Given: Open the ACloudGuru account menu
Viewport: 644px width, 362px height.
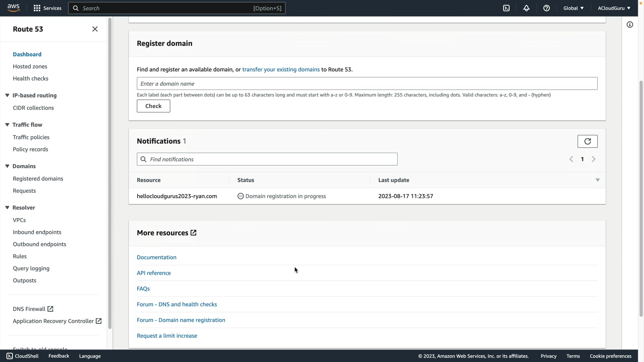Looking at the screenshot, I should click(x=613, y=8).
